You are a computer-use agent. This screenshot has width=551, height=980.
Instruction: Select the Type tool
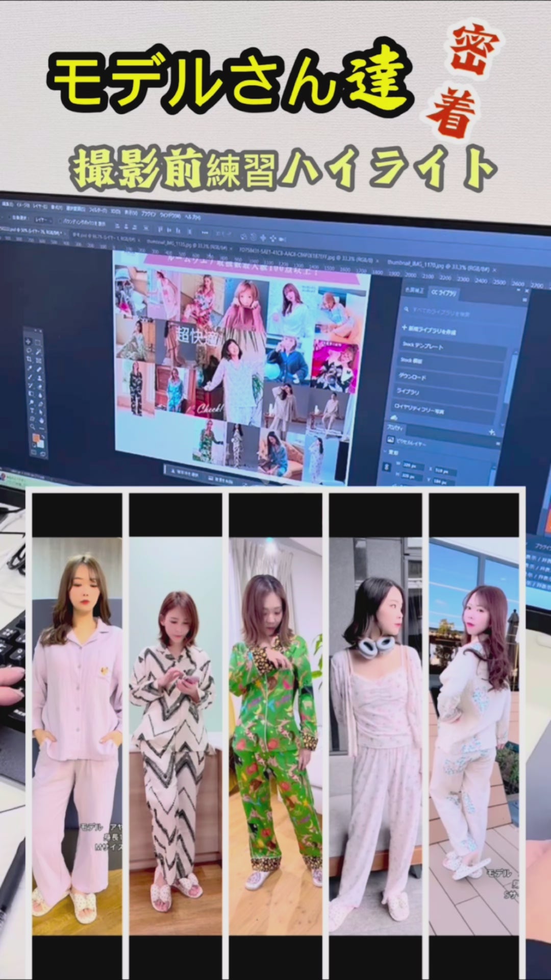[32, 410]
